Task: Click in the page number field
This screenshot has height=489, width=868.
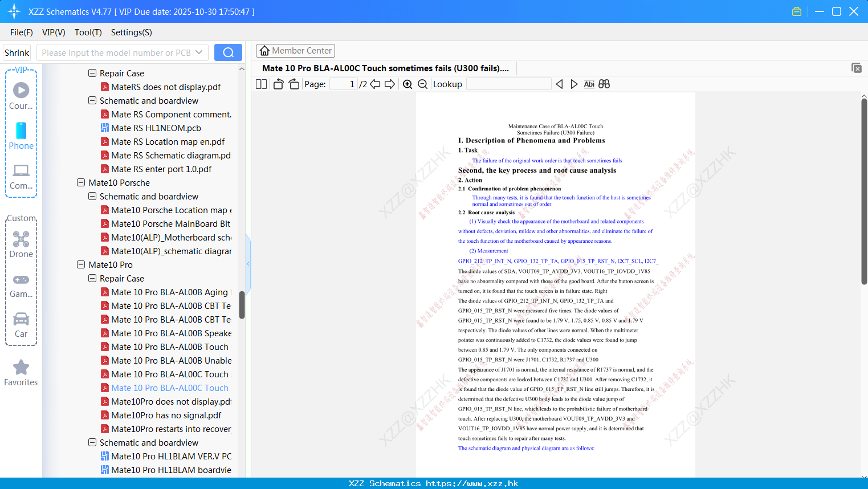Action: 344,84
